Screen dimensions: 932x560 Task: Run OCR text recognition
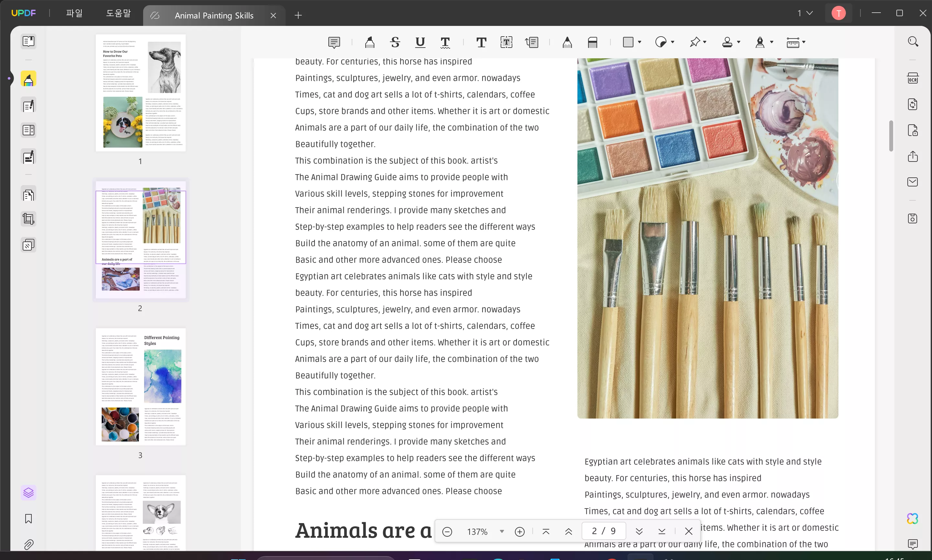point(912,78)
